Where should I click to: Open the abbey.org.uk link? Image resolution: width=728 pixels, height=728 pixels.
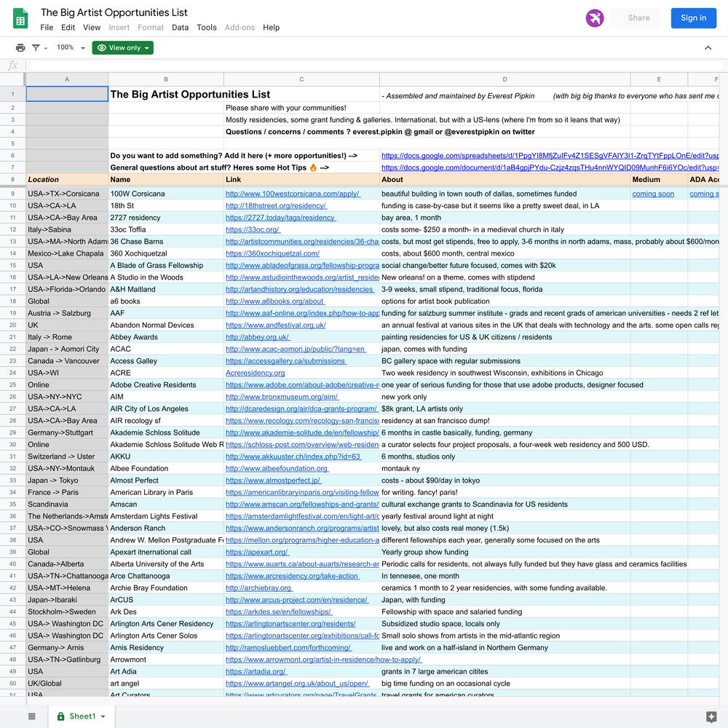coord(258,337)
